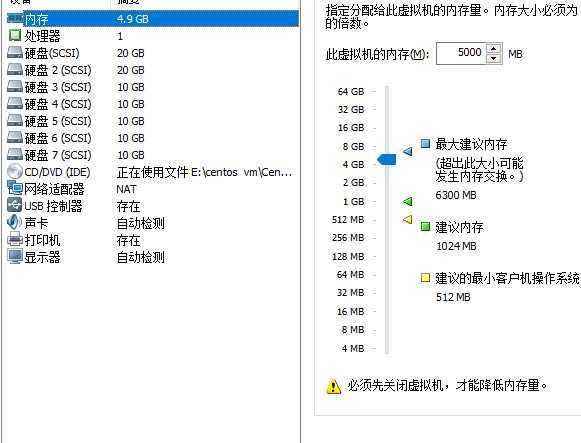Click the green recommended memory marker
Screen dimensions: 581x443
[408, 201]
